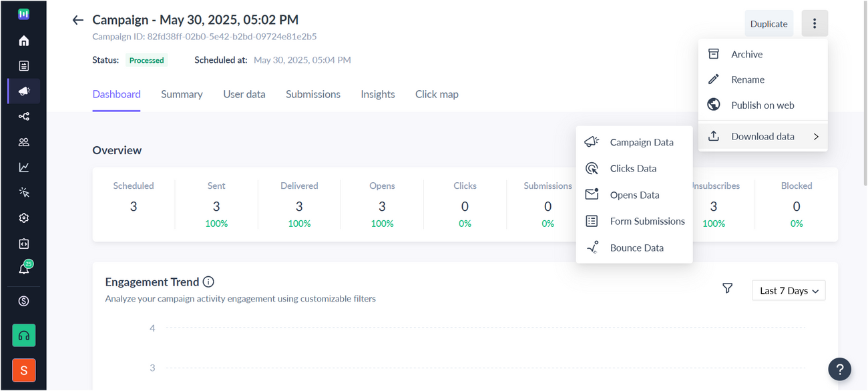
Task: Switch to the Insights tab
Action: point(378,94)
